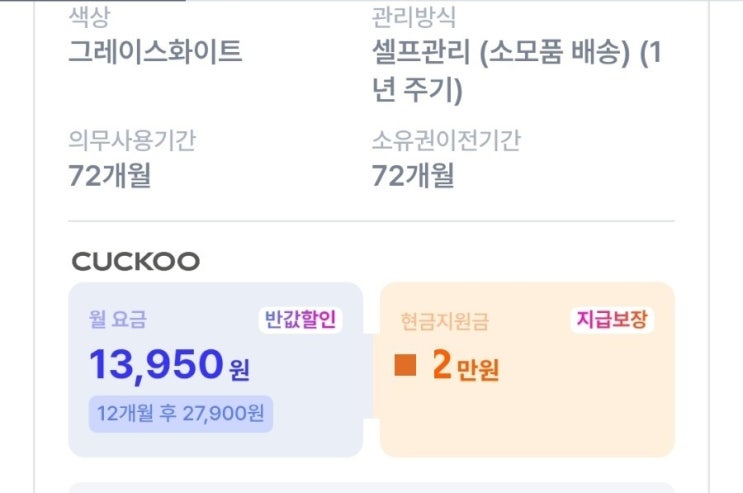The image size is (743, 493).
Task: Select 72개월 under 소유권이전기간
Action: pyautogui.click(x=413, y=176)
